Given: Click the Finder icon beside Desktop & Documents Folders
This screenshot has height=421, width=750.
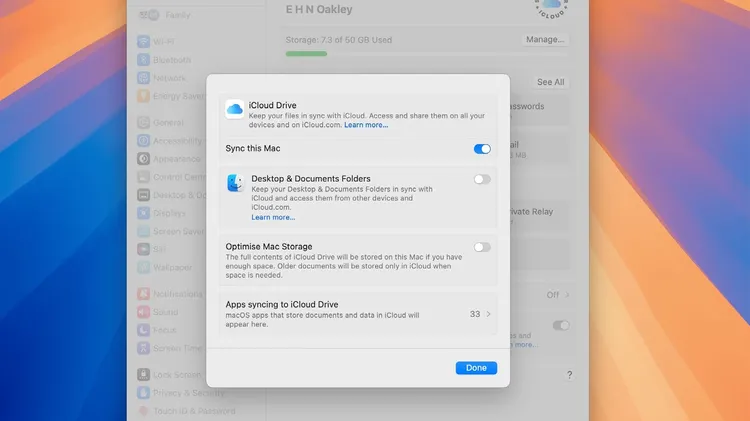Looking at the screenshot, I should tap(235, 183).
